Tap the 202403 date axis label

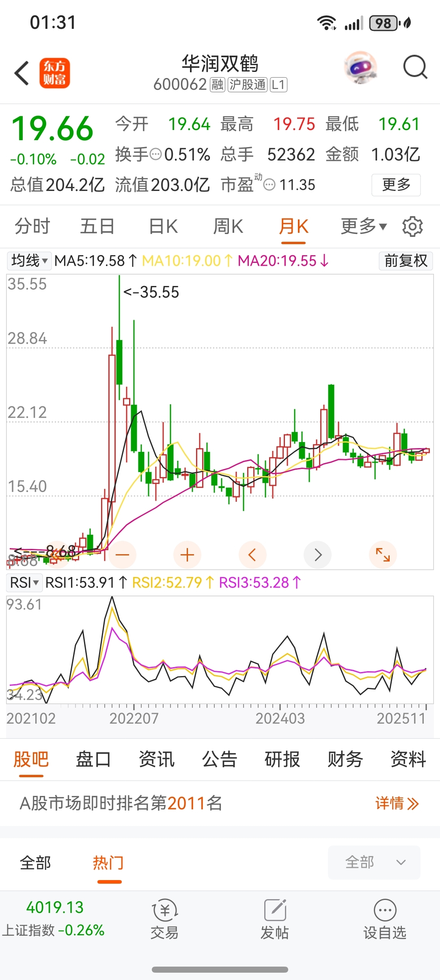(280, 718)
